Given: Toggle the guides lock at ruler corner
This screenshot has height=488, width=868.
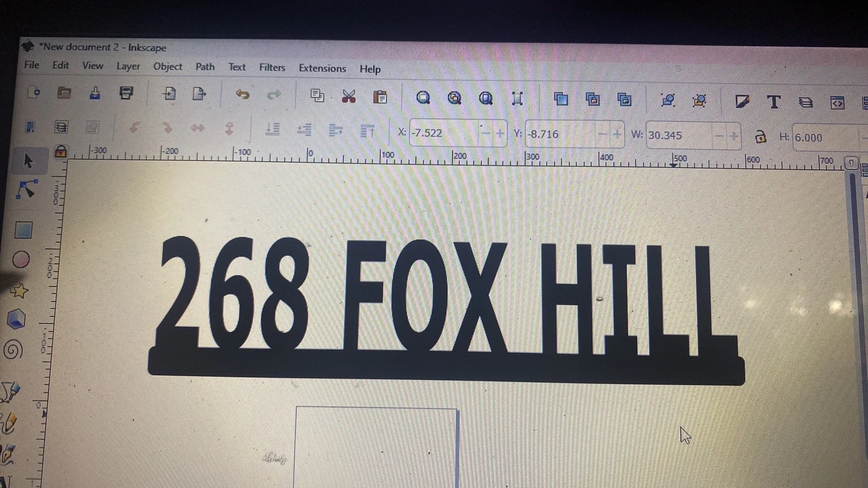Looking at the screenshot, I should 61,151.
